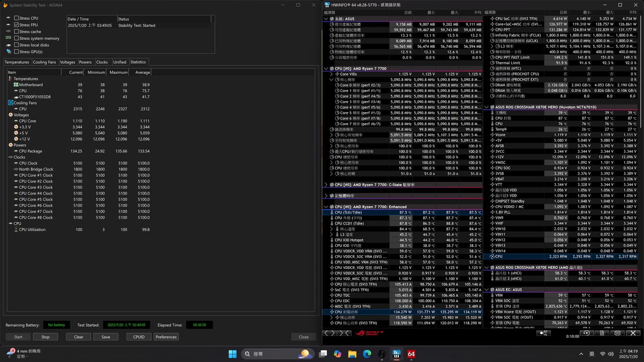Enable the Stress CPU checkbox
The width and height of the screenshot is (644, 362).
coord(17,18)
